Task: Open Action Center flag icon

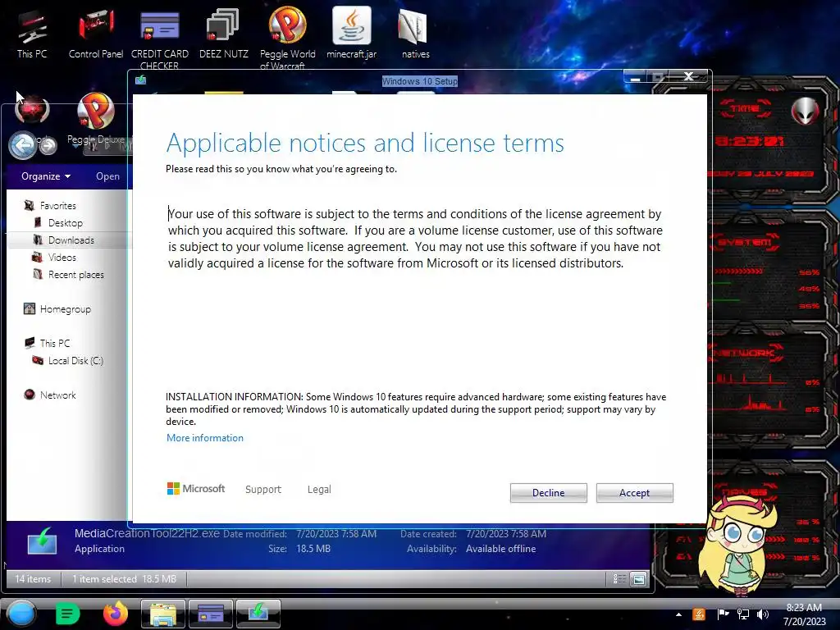Action: [723, 614]
